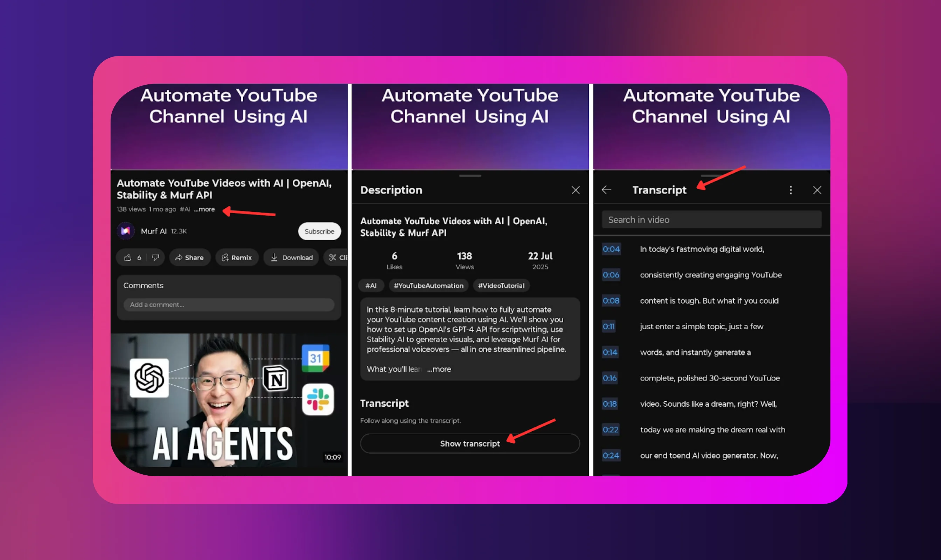Viewport: 941px width, 560px height.
Task: Close the Transcript panel
Action: click(x=817, y=190)
